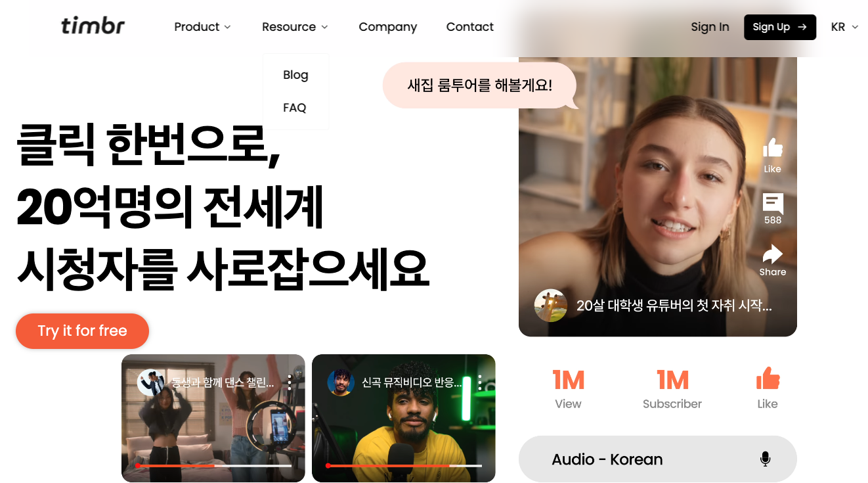868x483 pixels.
Task: Click the dance challenge video channel avatar
Action: pyautogui.click(x=151, y=382)
